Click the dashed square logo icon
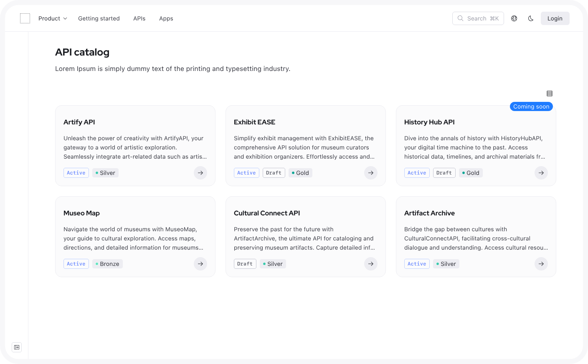This screenshot has width=588, height=364. click(x=25, y=18)
